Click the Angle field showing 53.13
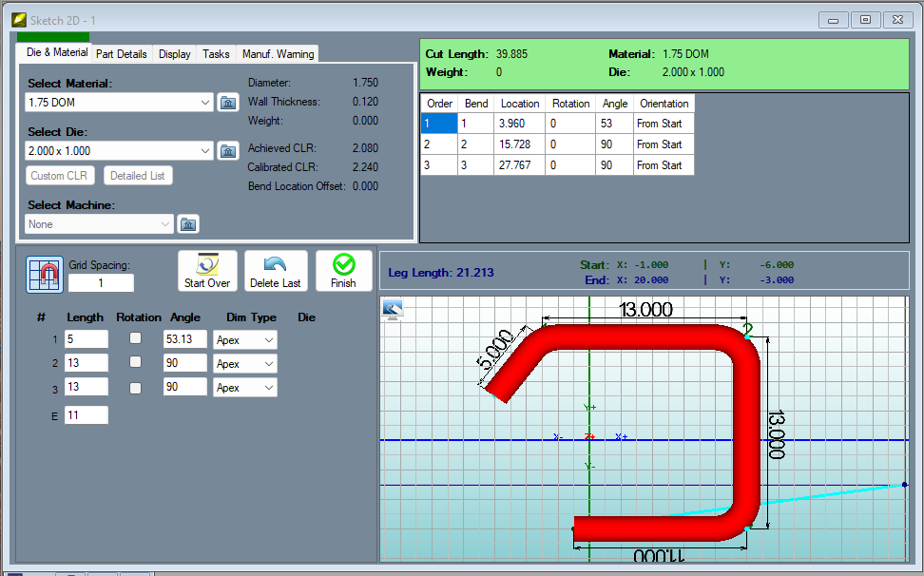 pyautogui.click(x=185, y=339)
